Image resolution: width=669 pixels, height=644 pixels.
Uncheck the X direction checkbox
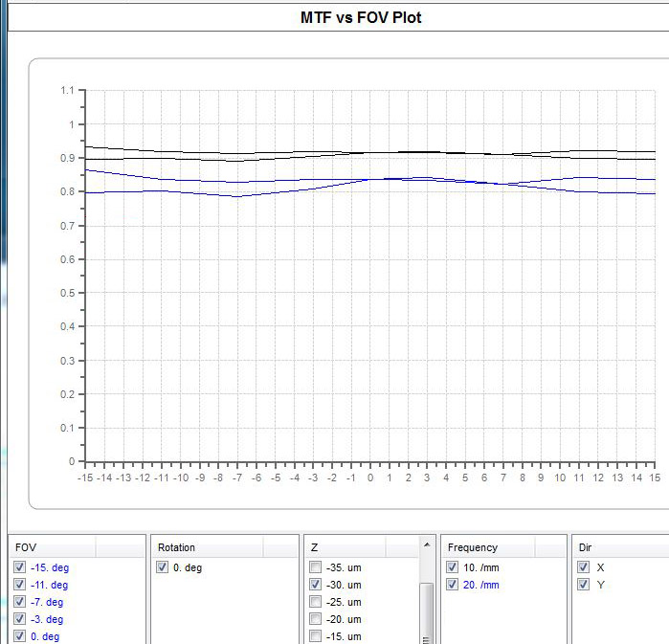(x=583, y=567)
